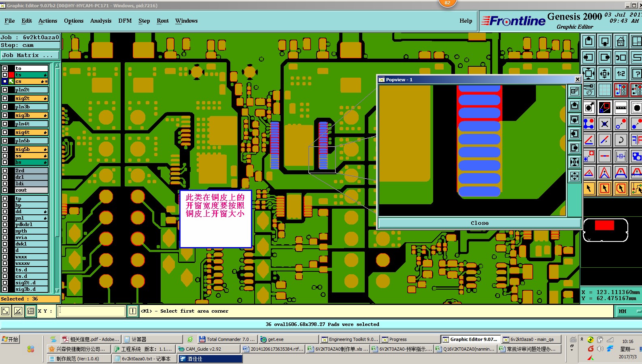Close the Popview with the Close button
This screenshot has width=642, height=364.
(x=479, y=223)
